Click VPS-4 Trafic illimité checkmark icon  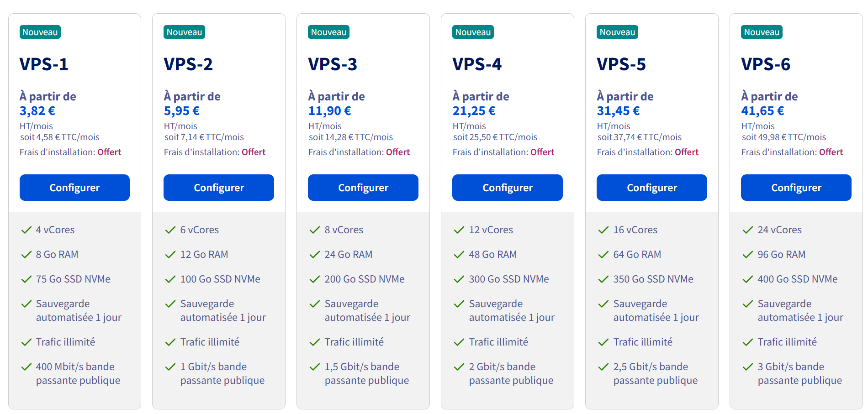click(459, 342)
